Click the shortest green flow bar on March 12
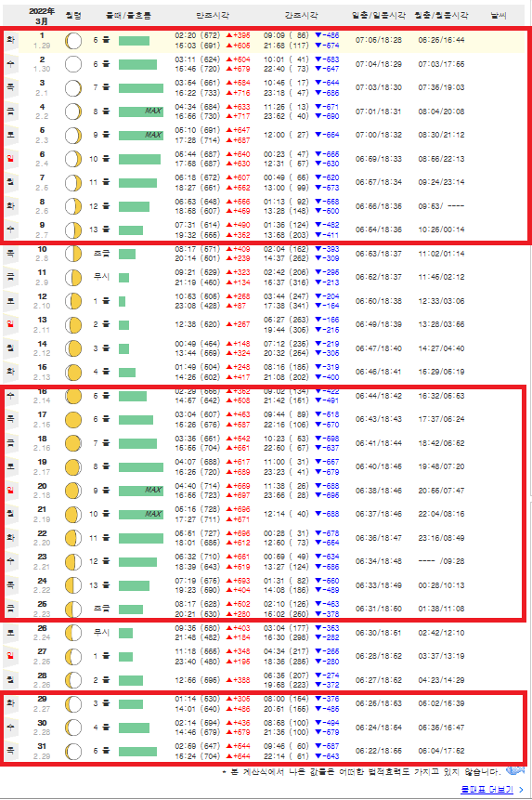Screen dimensions: 532x800 [122, 302]
